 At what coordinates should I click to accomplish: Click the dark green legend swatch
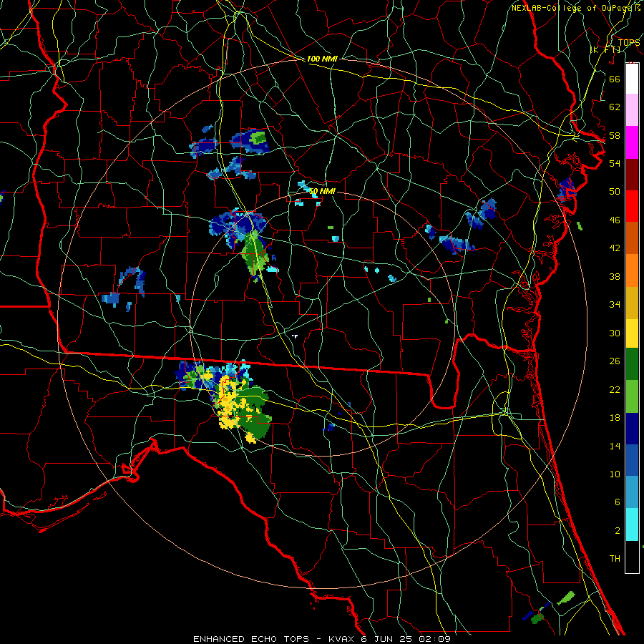tap(632, 364)
